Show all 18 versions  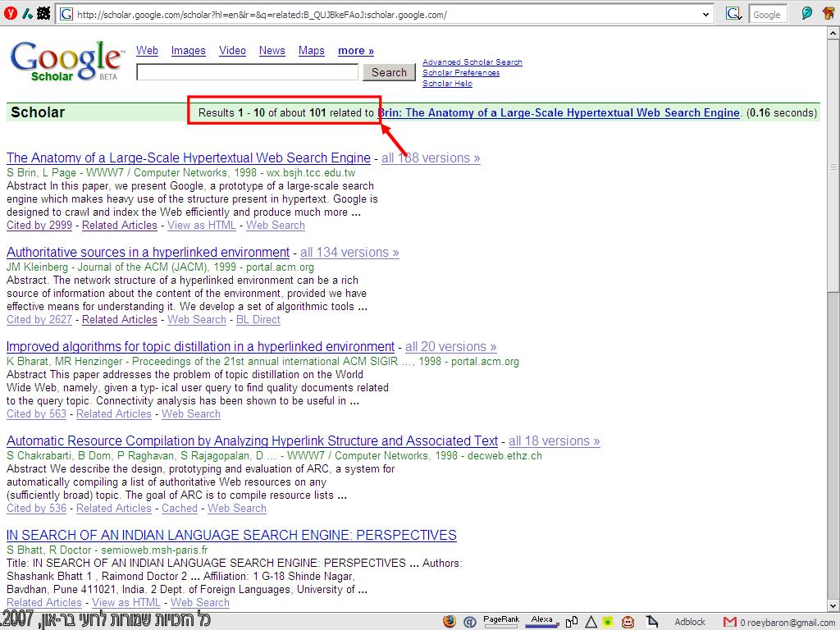(x=555, y=441)
